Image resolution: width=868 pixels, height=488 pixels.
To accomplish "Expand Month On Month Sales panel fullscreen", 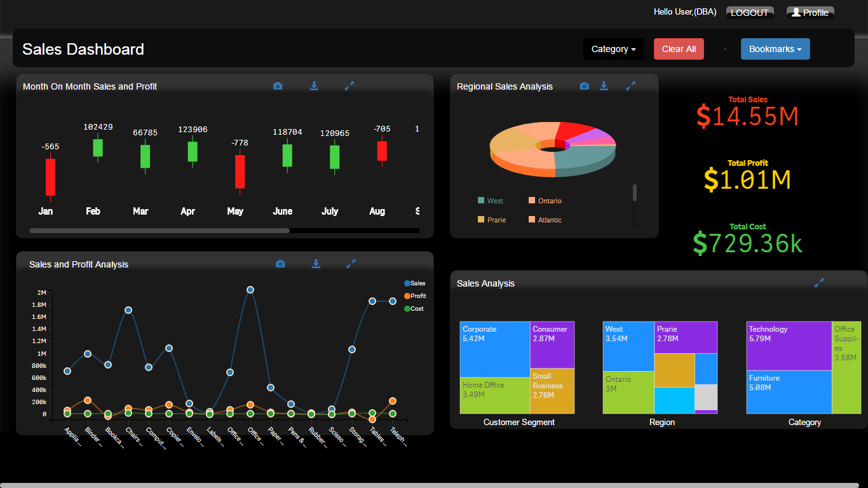I will click(349, 86).
